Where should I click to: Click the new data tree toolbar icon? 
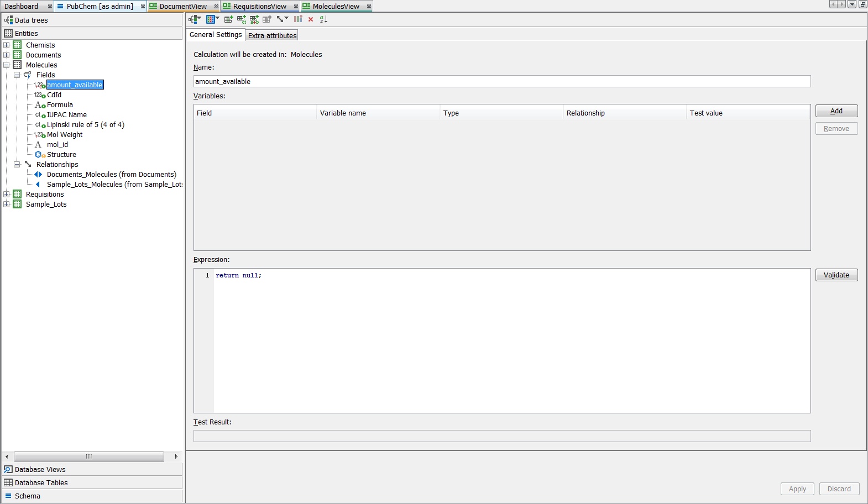pyautogui.click(x=194, y=19)
